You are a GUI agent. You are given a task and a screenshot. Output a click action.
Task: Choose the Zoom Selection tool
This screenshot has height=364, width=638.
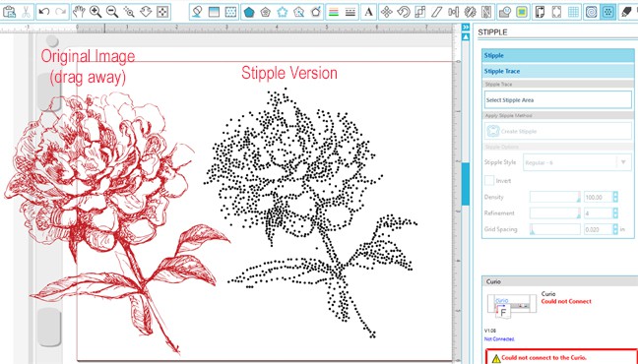129,12
